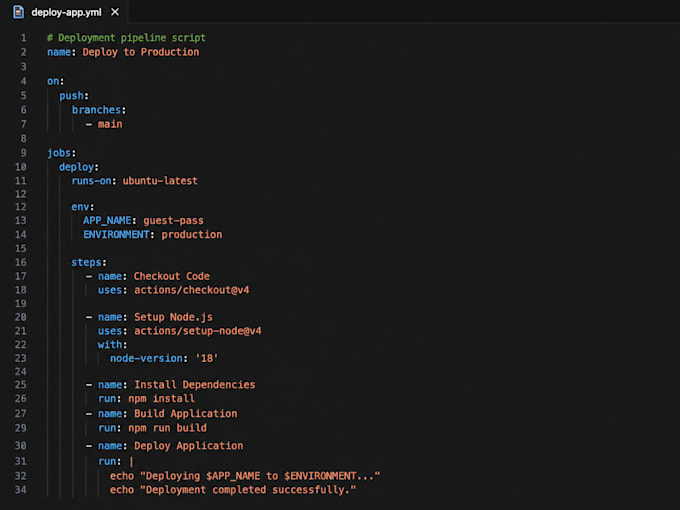Click line number 16 in the gutter

[x=20, y=262]
